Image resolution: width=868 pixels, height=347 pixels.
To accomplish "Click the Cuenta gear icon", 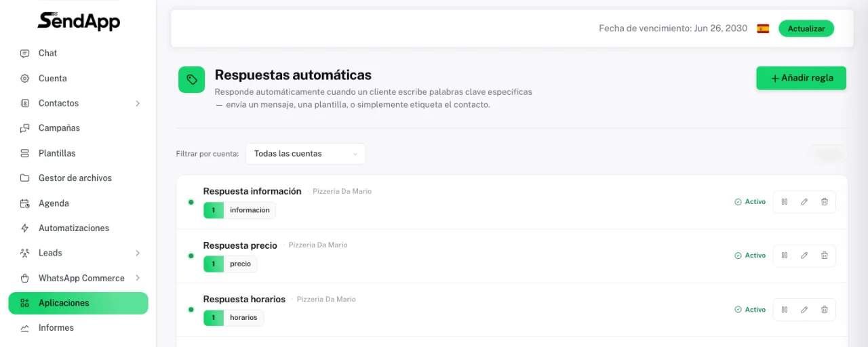I will (x=25, y=79).
